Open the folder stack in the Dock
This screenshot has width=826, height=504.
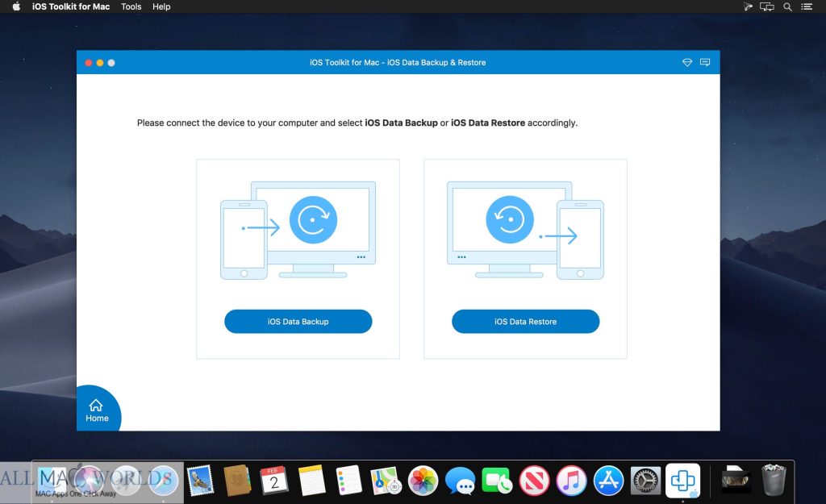point(736,481)
